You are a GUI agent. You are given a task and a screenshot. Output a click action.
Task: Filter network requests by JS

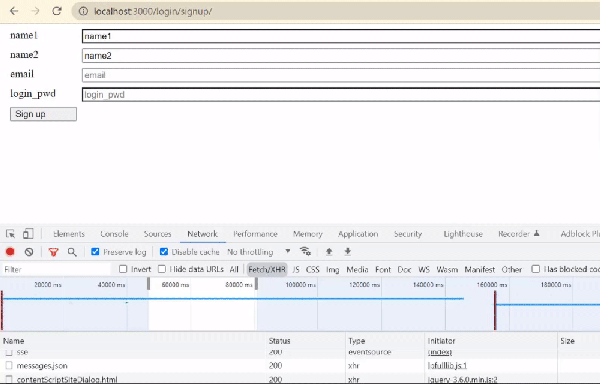coord(296,269)
